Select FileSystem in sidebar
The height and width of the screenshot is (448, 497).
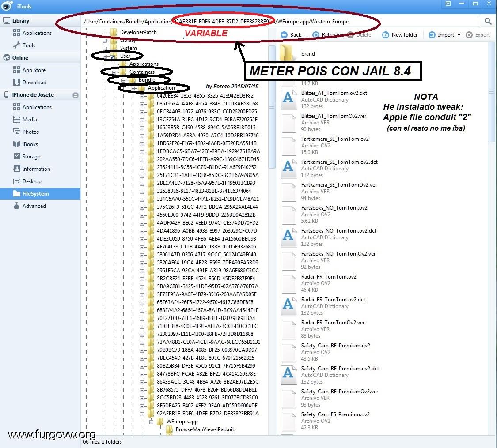click(40, 193)
